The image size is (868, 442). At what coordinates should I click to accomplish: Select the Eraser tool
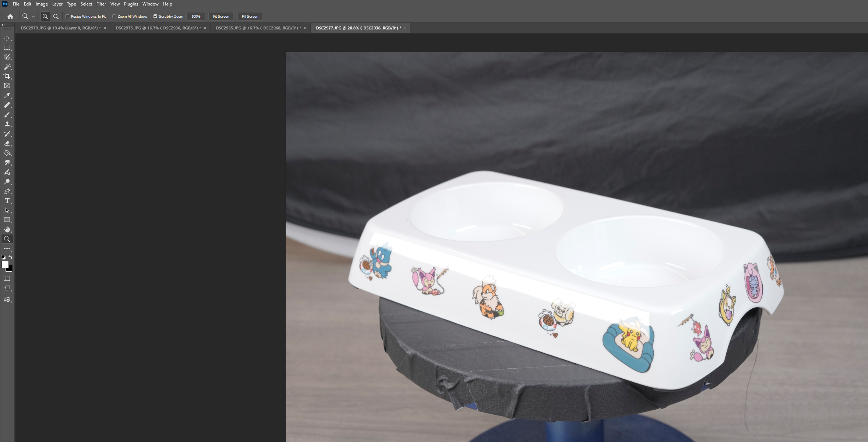(x=7, y=144)
